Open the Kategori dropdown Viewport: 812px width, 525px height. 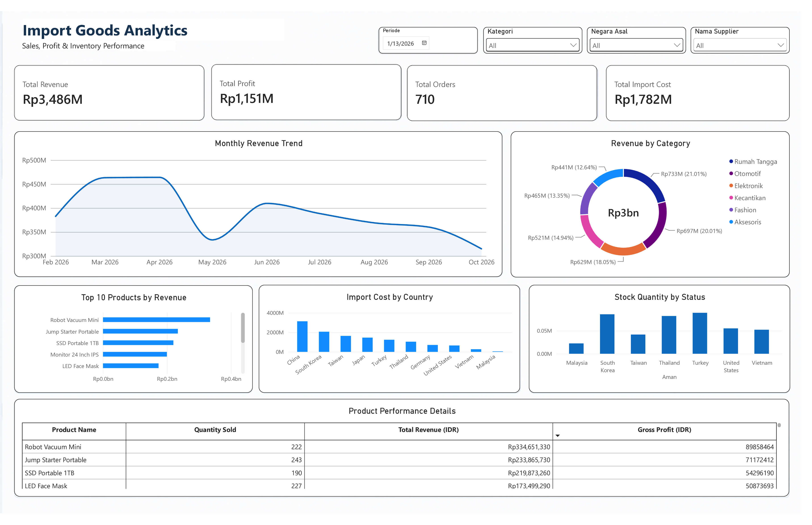[533, 45]
